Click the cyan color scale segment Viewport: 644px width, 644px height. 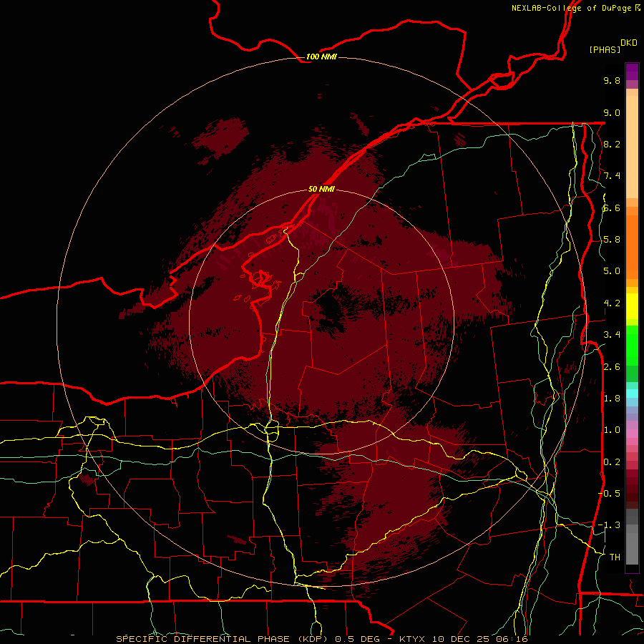[632, 394]
